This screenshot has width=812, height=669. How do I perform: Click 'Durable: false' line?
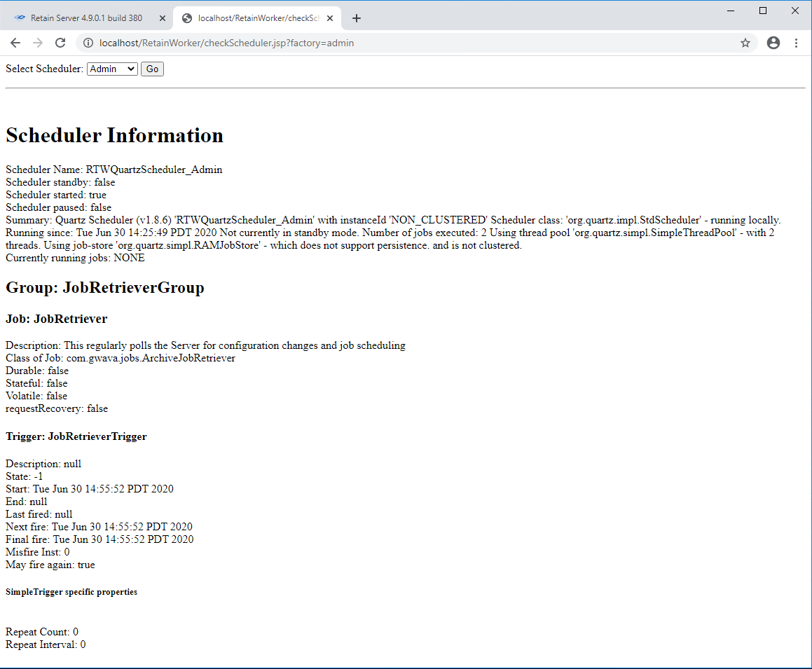point(37,371)
